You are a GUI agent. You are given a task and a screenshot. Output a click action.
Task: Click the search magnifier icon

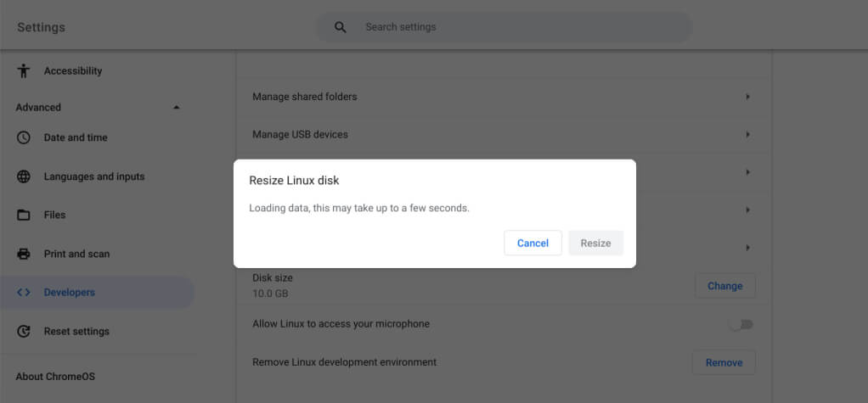341,27
